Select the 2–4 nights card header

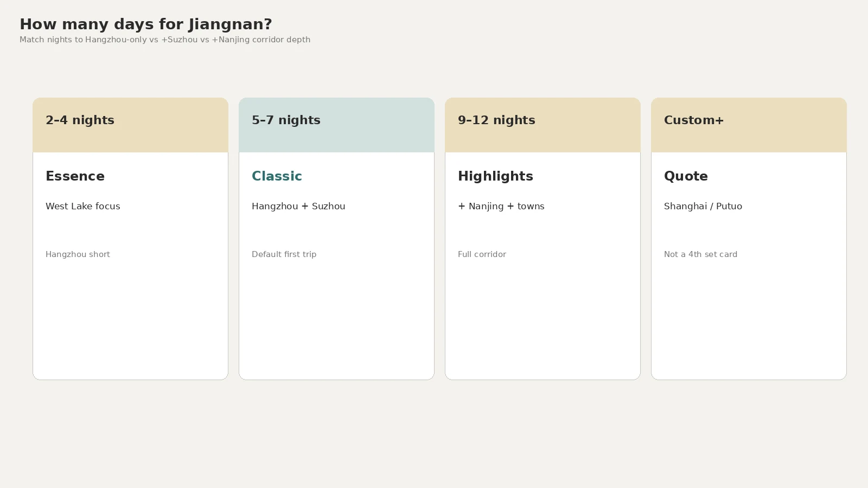[130, 125]
